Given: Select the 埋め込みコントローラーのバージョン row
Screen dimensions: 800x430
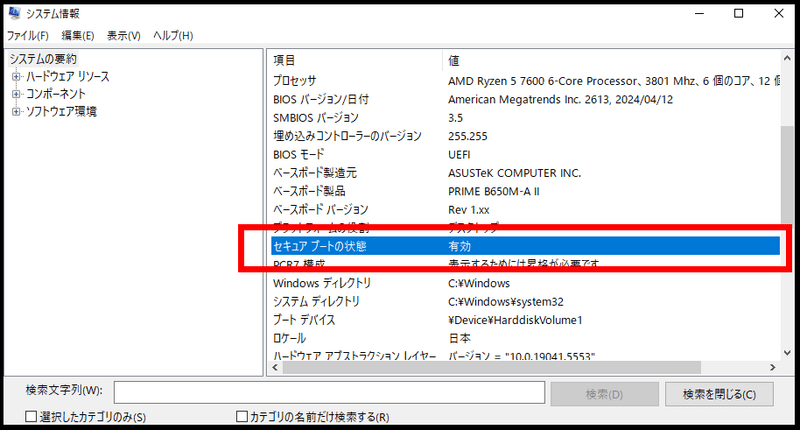Looking at the screenshot, I should tap(525, 136).
